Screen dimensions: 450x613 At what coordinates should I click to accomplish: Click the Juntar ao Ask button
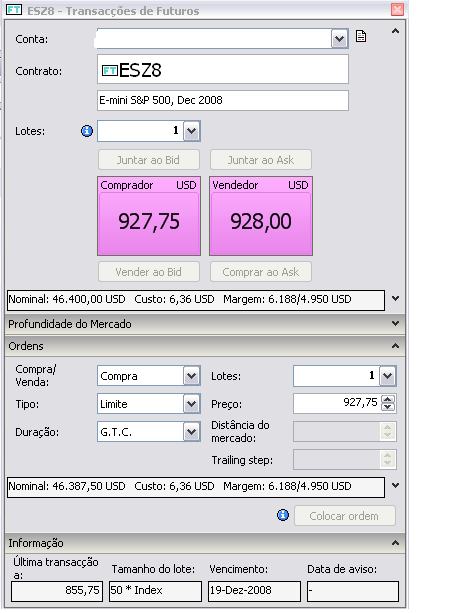pos(261,160)
